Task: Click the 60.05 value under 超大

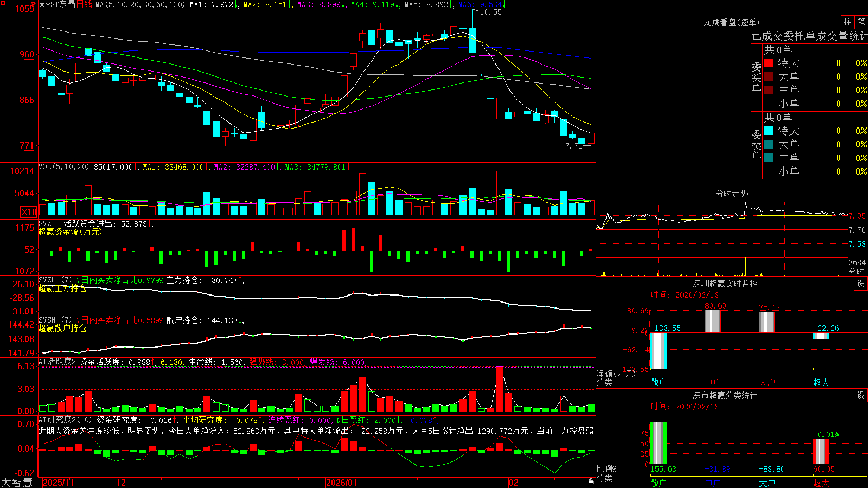Action: [824, 469]
